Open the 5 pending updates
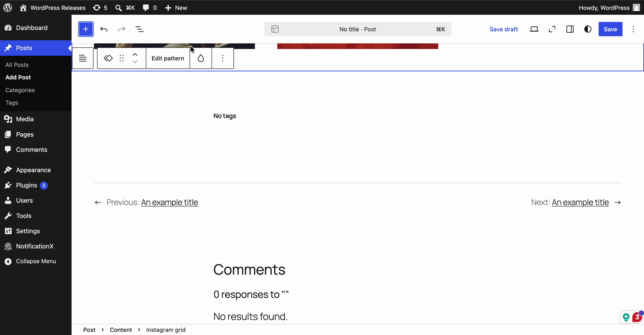The height and width of the screenshot is (335, 644). 100,8
